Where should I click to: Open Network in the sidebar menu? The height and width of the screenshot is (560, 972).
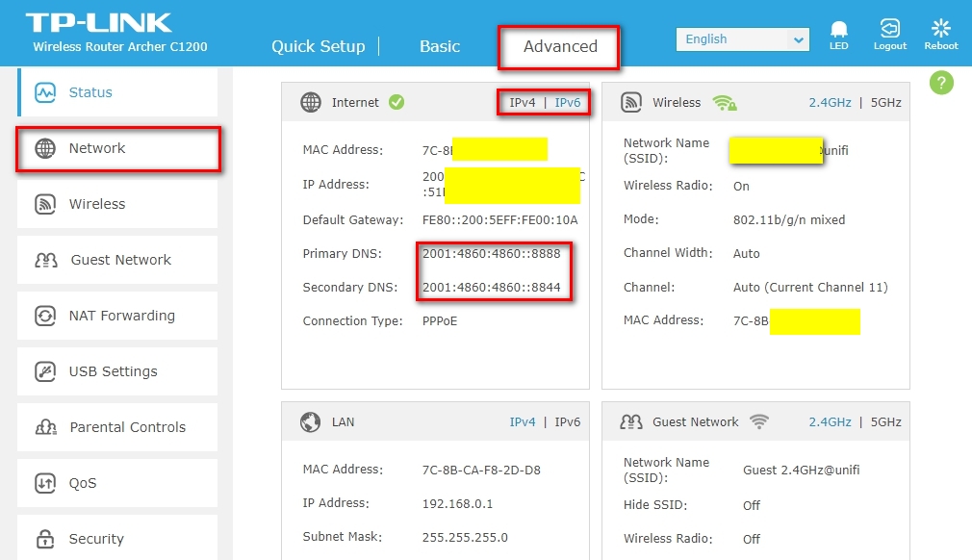point(117,149)
